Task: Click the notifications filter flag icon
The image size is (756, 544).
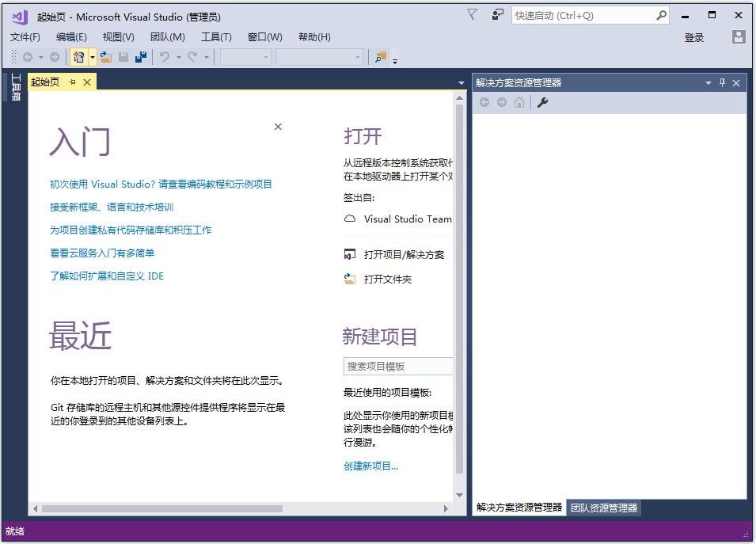Action: click(x=472, y=15)
